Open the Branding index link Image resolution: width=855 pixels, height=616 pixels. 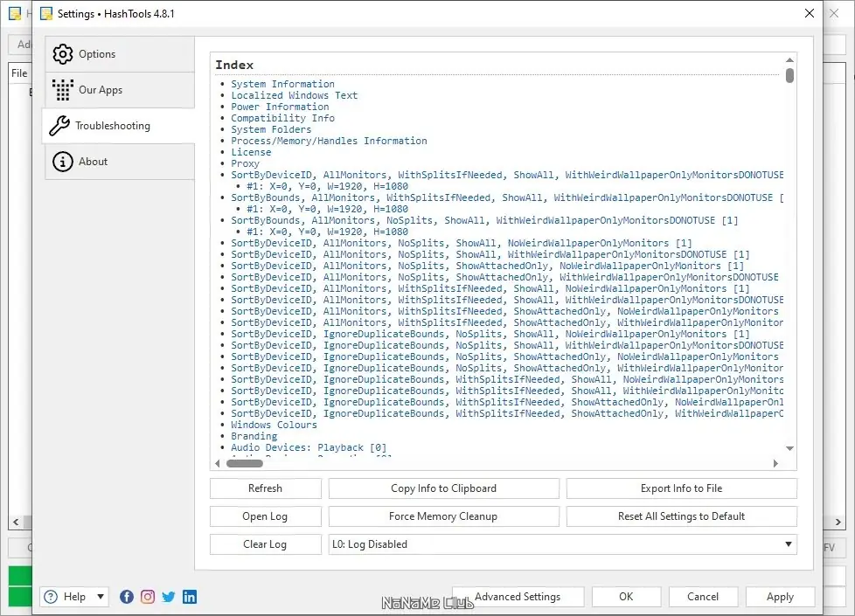[254, 436]
